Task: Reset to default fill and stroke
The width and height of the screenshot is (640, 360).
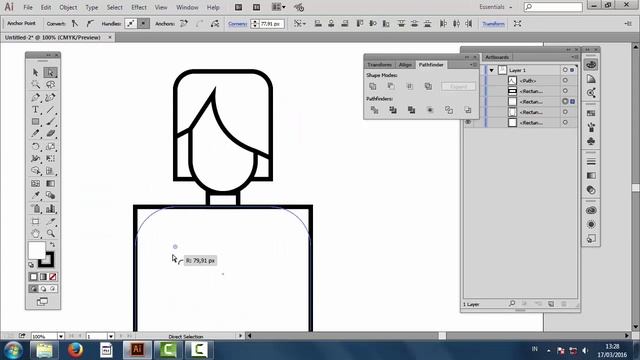Action: (31, 265)
